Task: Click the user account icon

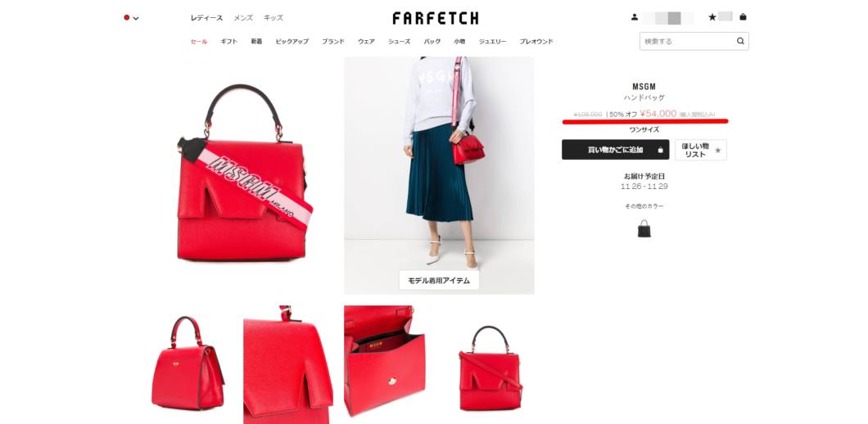Action: coord(635,17)
